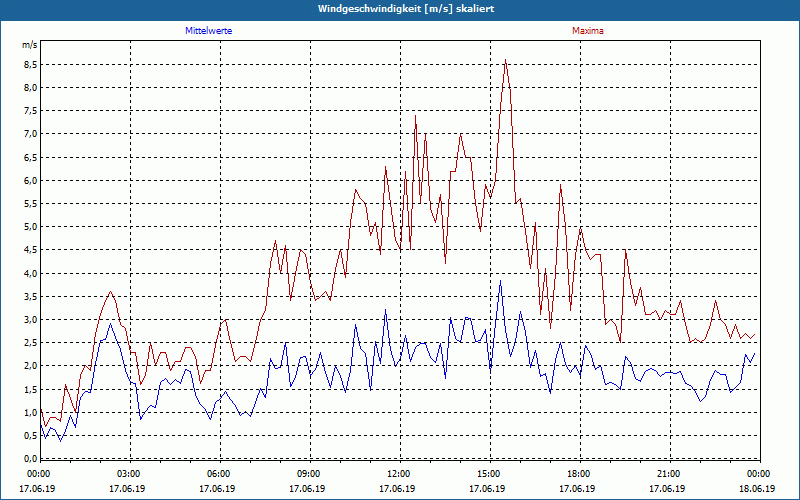The width and height of the screenshot is (800, 500).
Task: Click the 2,0 y-axis value
Action: coord(31,366)
